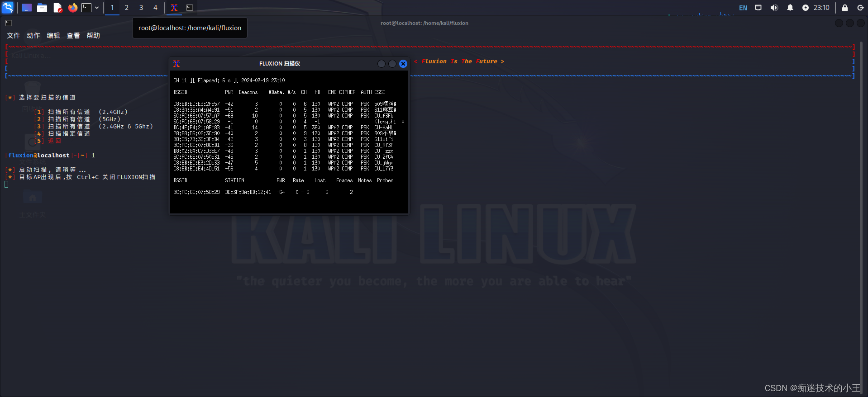Click the EN keyboard layout indicator

pyautogui.click(x=743, y=8)
